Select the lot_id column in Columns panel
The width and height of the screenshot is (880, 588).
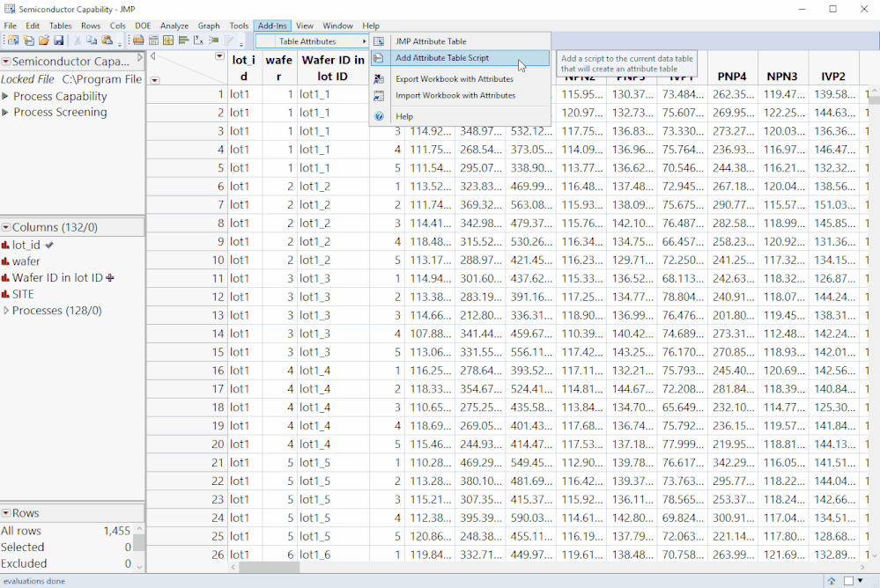coord(26,246)
